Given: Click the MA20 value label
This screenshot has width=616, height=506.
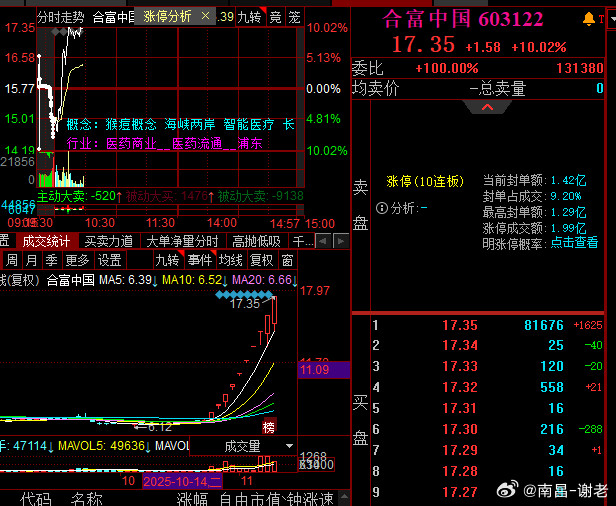Looking at the screenshot, I should [x=262, y=280].
